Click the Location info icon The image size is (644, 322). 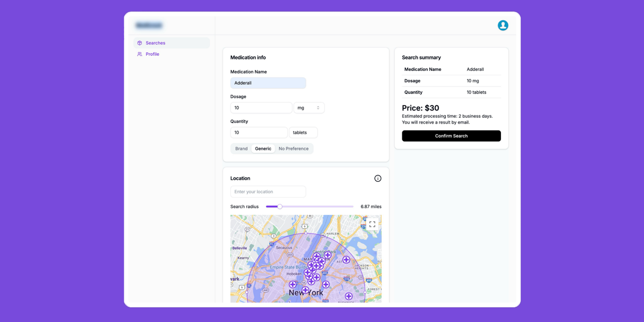[378, 178]
